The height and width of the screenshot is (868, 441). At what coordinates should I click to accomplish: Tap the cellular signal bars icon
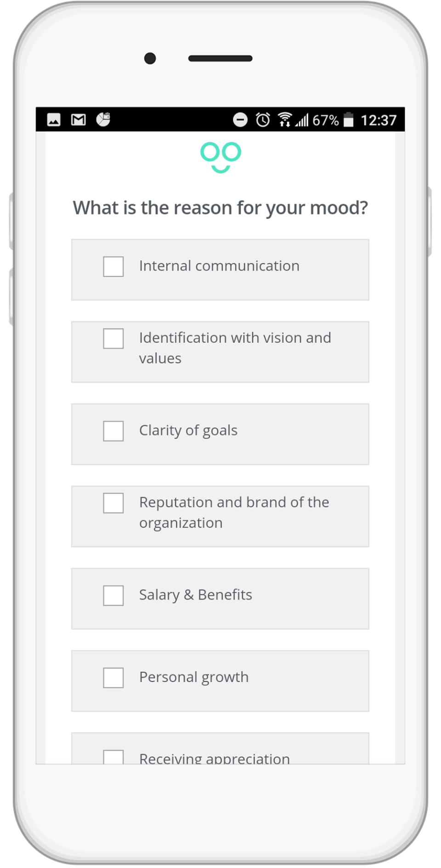302,120
